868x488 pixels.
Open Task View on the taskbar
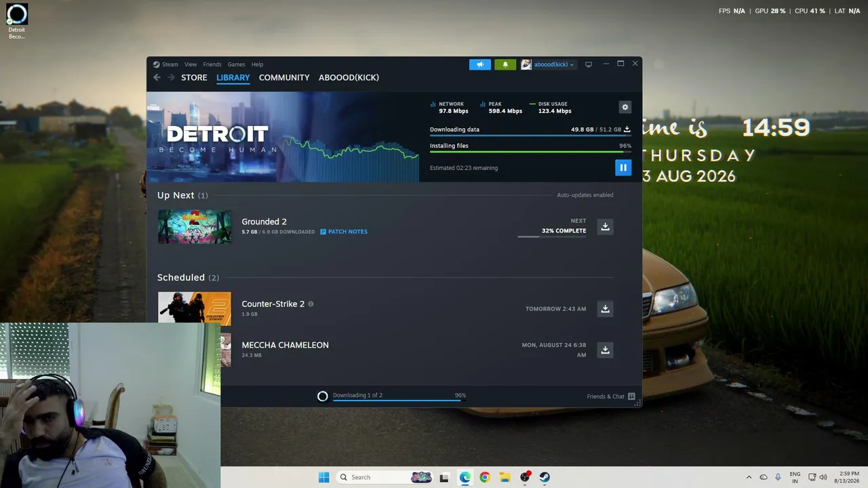(444, 477)
